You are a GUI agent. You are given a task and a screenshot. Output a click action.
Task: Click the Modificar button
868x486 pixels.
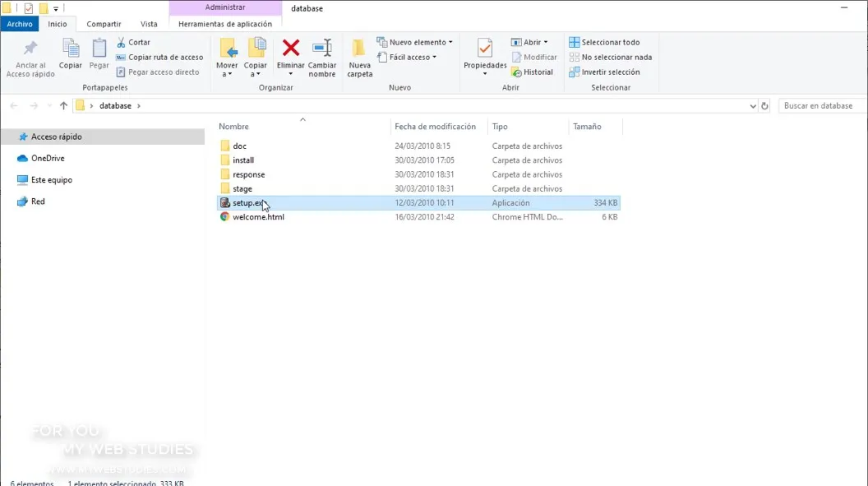[x=533, y=57]
